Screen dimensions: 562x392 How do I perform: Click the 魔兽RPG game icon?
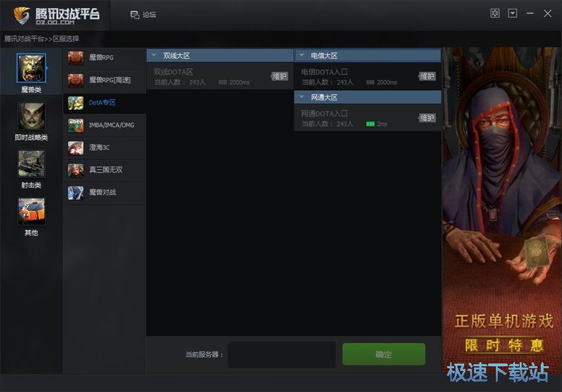coord(75,58)
